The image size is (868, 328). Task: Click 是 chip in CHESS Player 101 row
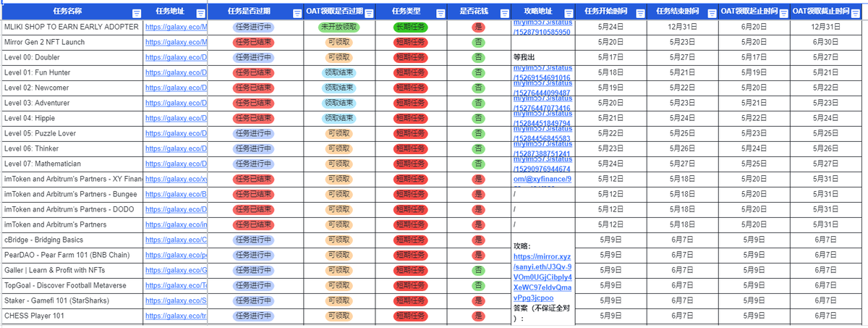pos(478,316)
